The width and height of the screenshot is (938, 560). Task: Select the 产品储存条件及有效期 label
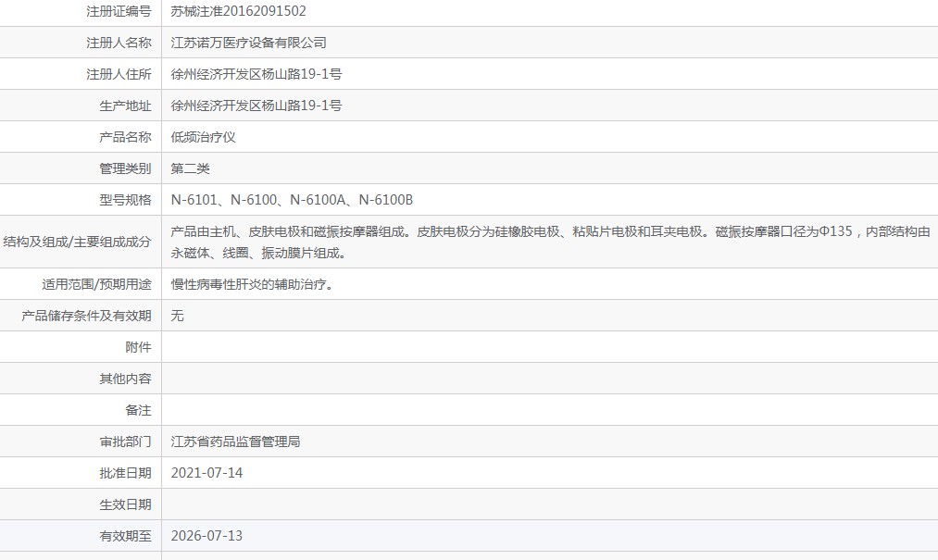pyautogui.click(x=86, y=316)
